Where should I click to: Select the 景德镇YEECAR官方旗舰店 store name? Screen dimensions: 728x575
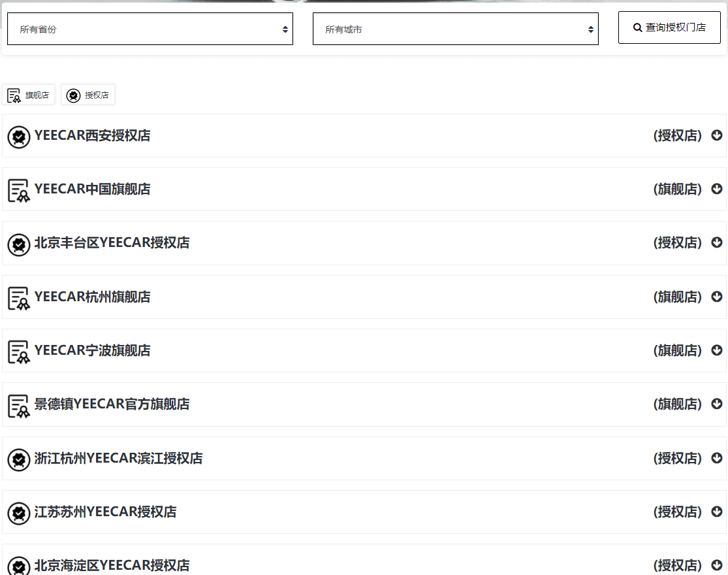point(112,404)
